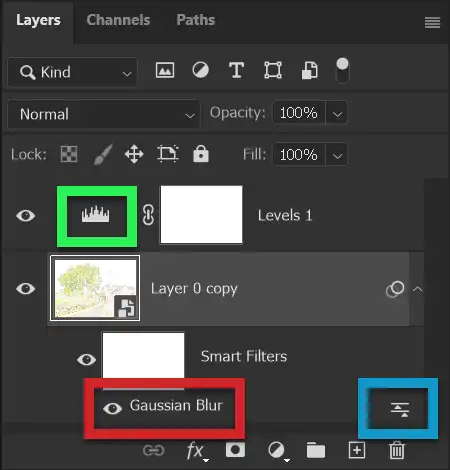450x470 pixels.
Task: Create new fill or adjustment layer icon
Action: coord(278,451)
